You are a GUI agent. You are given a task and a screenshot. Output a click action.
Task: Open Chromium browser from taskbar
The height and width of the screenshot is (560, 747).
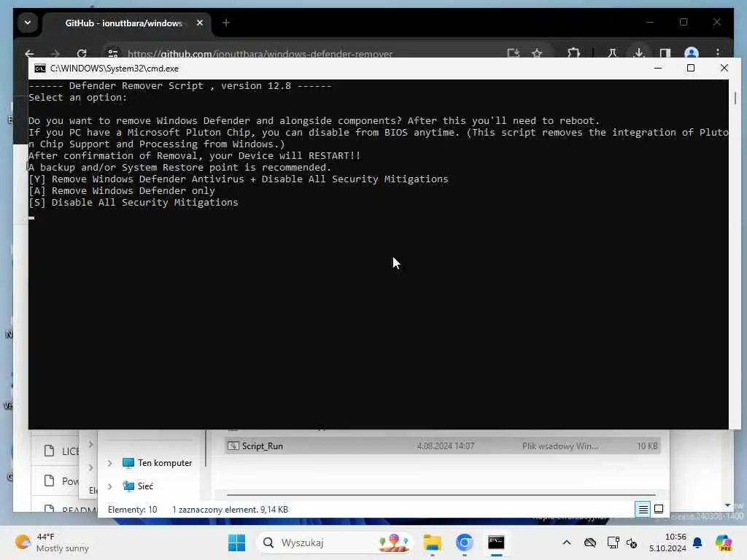click(464, 542)
